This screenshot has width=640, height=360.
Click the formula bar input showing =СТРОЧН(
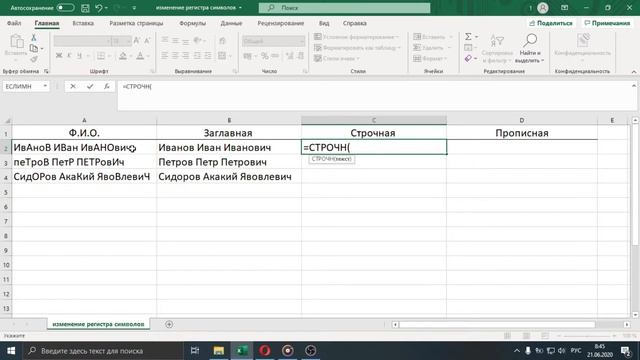point(376,96)
